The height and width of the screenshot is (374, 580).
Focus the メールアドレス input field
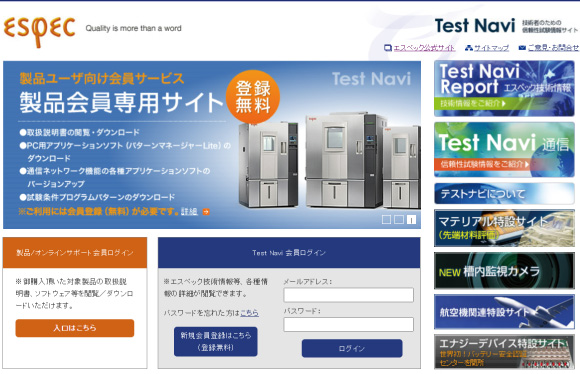pos(348,295)
